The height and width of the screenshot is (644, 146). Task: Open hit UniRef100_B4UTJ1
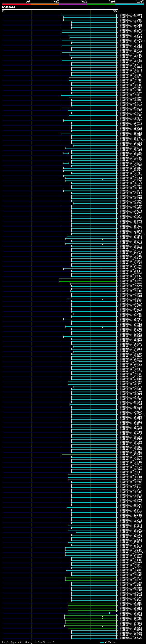pyautogui.click(x=131, y=578)
